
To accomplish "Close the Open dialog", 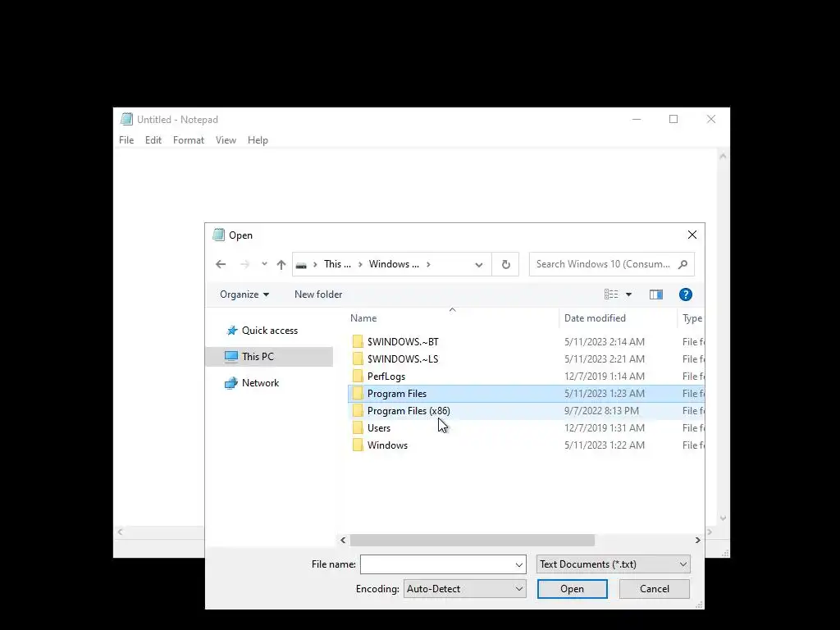I will (692, 235).
